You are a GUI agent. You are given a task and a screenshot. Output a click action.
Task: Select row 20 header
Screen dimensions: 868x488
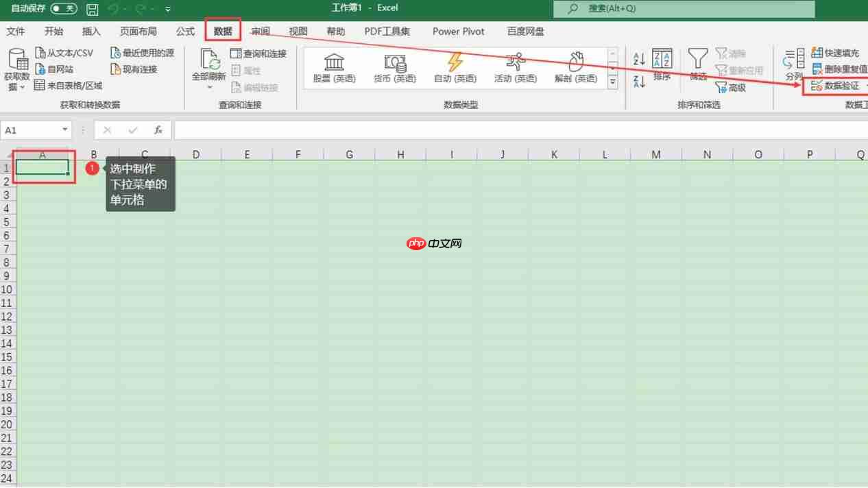pyautogui.click(x=8, y=424)
